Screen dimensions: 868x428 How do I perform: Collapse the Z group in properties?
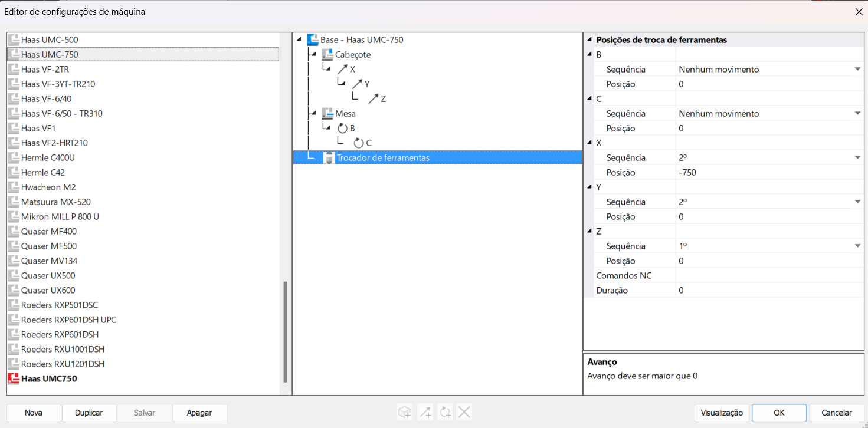[589, 231]
